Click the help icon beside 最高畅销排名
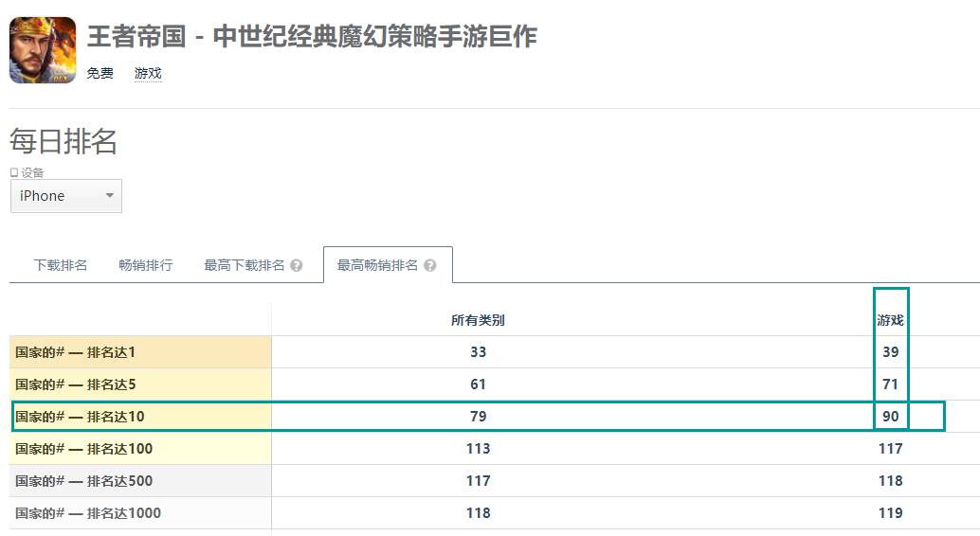Viewport: 980px width, 536px height. point(430,265)
